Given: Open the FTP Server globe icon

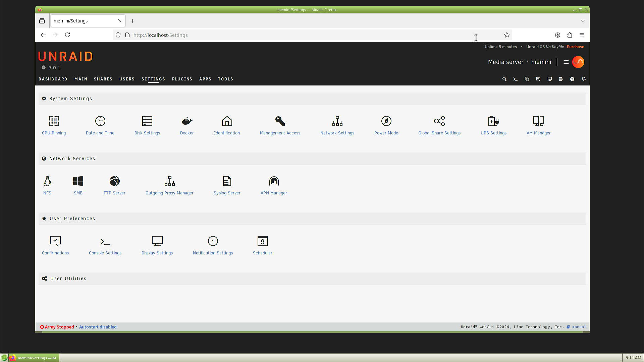Looking at the screenshot, I should [x=114, y=181].
